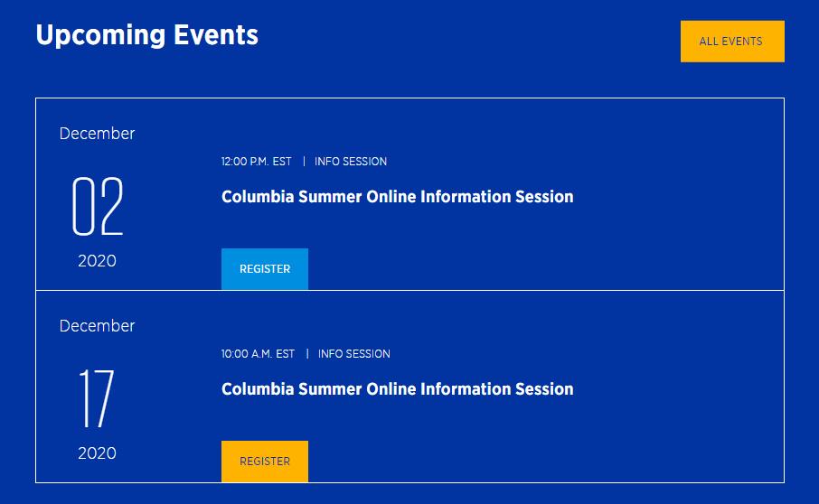Image resolution: width=819 pixels, height=504 pixels.
Task: Click the Upcoming Events heading
Action: coord(146,35)
